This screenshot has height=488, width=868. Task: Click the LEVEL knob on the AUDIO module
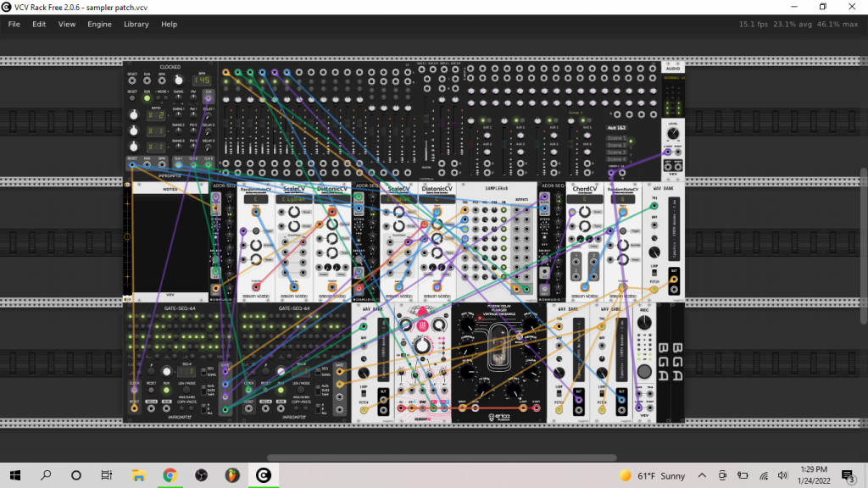click(x=673, y=133)
